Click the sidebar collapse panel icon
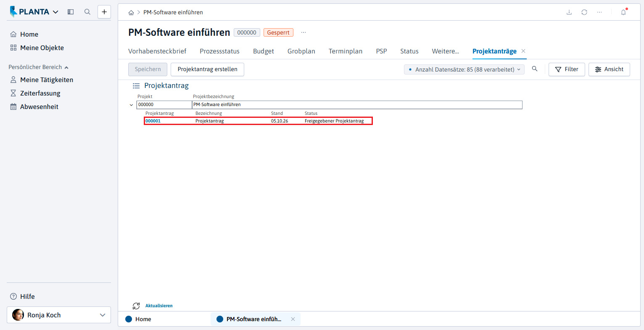The width and height of the screenshot is (644, 330). (71, 12)
